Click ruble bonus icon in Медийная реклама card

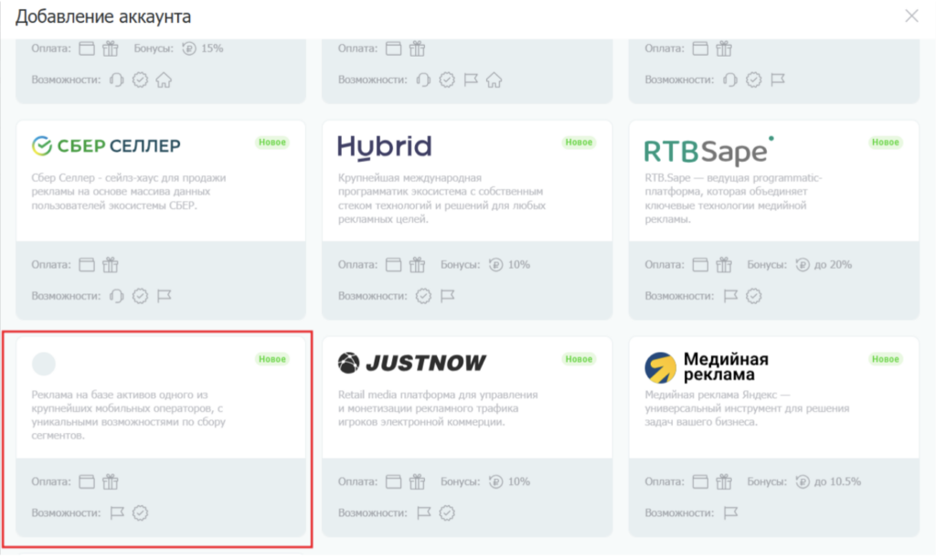(803, 481)
